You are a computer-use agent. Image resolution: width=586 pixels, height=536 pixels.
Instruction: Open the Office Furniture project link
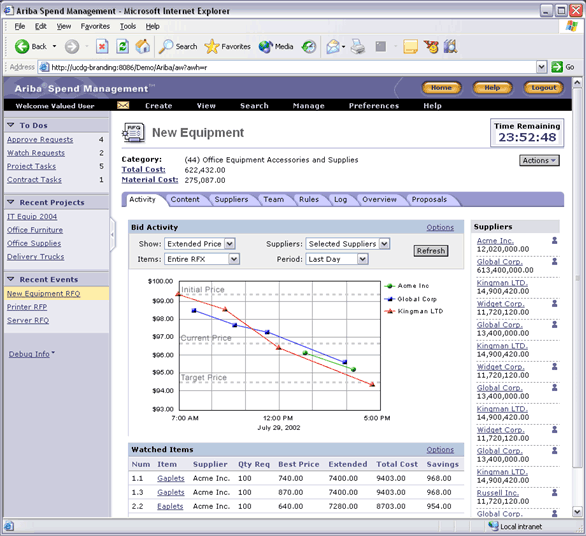coord(35,230)
